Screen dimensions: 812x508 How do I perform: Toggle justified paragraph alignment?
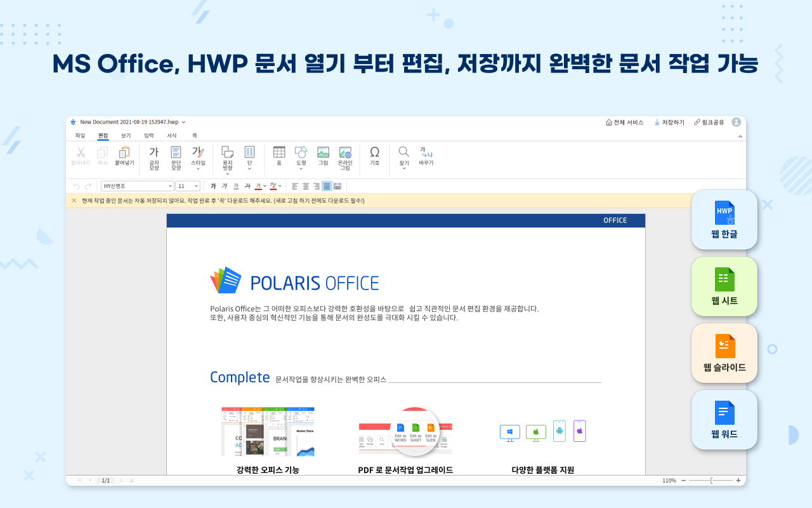[327, 186]
